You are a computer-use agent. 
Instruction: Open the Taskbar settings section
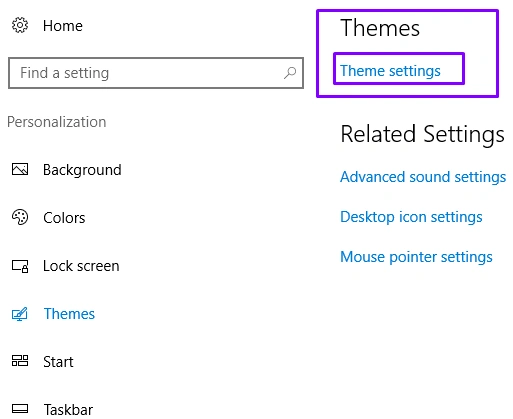click(68, 410)
